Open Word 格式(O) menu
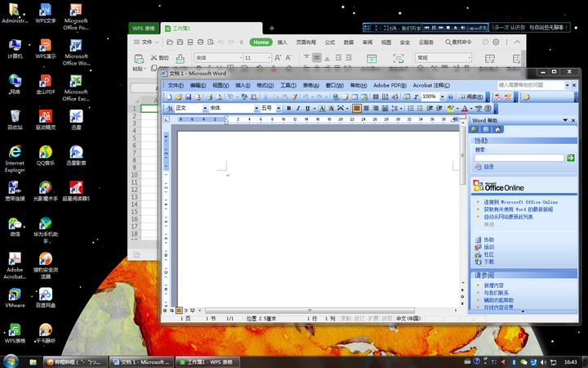Viewport: 588px width, 368px height. point(265,86)
